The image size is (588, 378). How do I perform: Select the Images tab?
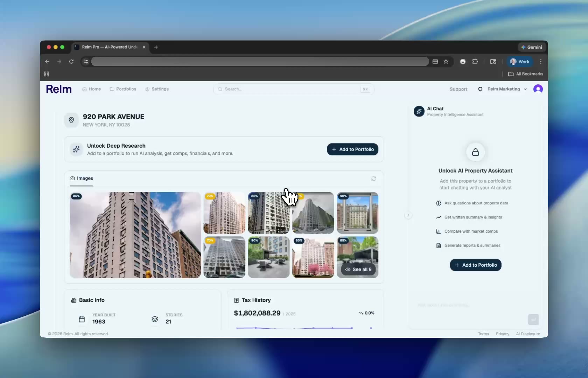pyautogui.click(x=82, y=178)
